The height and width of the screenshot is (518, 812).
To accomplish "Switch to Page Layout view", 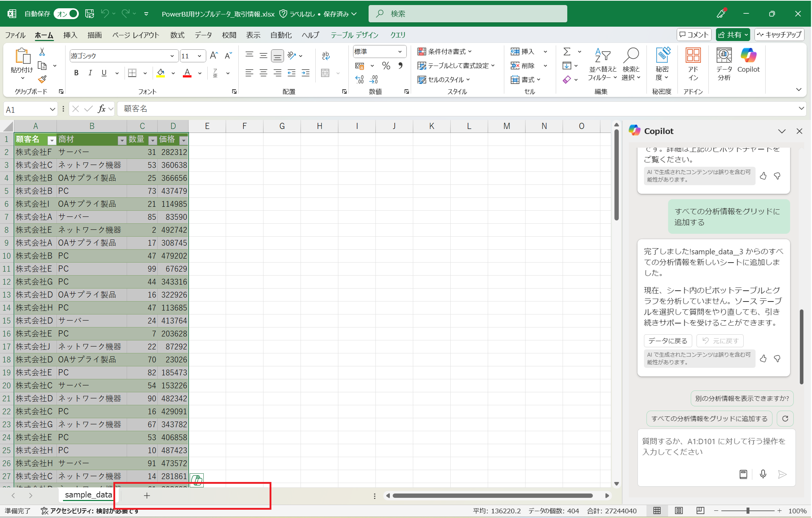I will (x=678, y=510).
